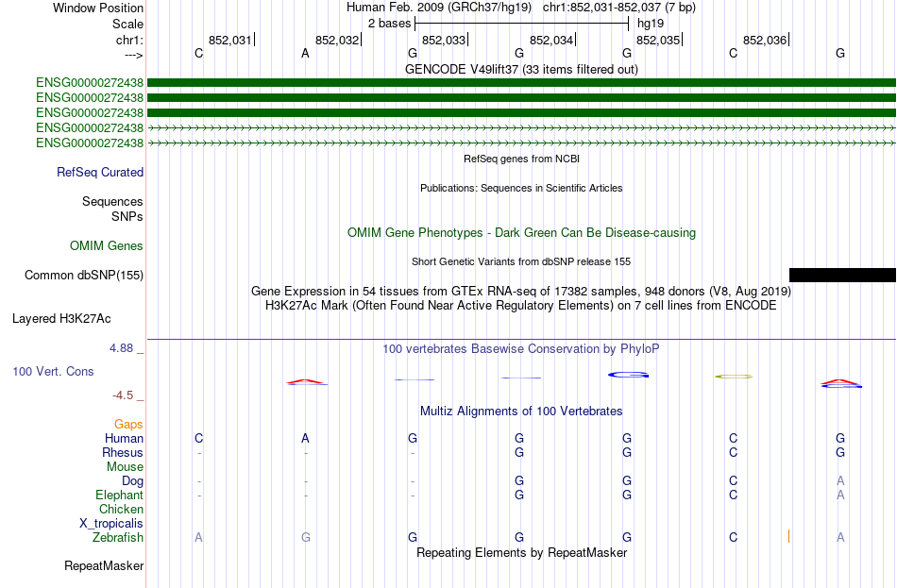
Task: Click the light G base in the Zebrafish row
Action: pyautogui.click(x=306, y=537)
